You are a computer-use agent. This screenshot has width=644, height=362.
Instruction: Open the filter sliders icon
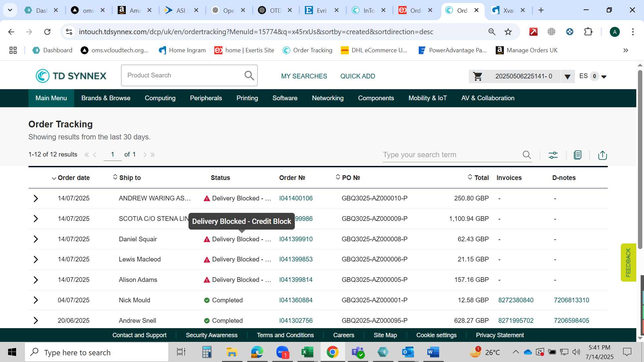(553, 155)
